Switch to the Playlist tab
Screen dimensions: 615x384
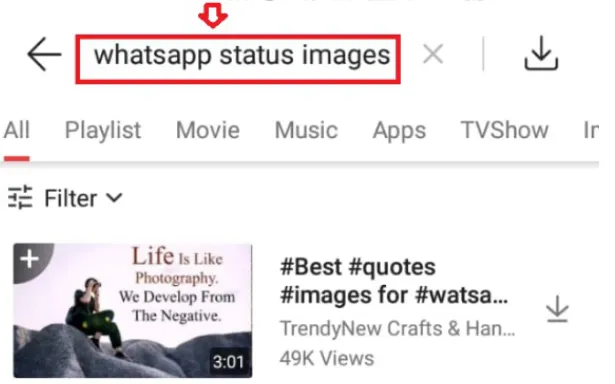103,130
